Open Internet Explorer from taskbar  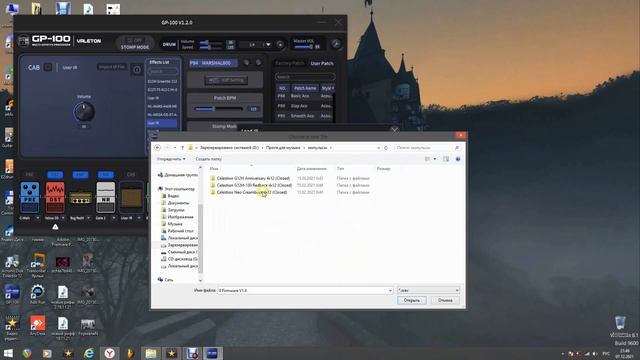pos(89,353)
